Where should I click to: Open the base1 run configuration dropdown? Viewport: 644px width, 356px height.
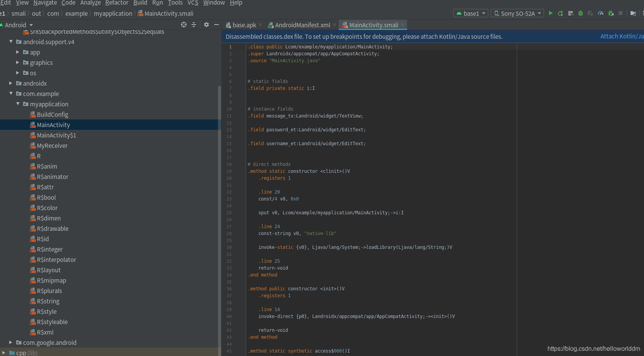[x=471, y=13]
